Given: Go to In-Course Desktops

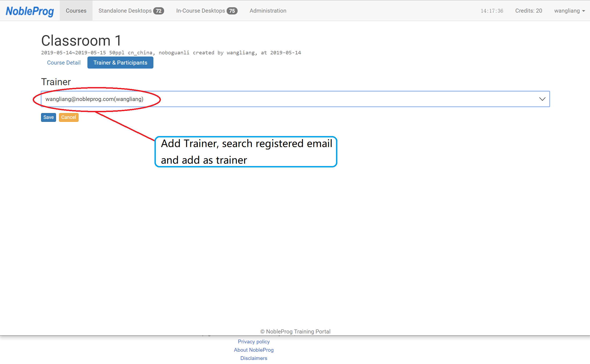Looking at the screenshot, I should coord(200,11).
